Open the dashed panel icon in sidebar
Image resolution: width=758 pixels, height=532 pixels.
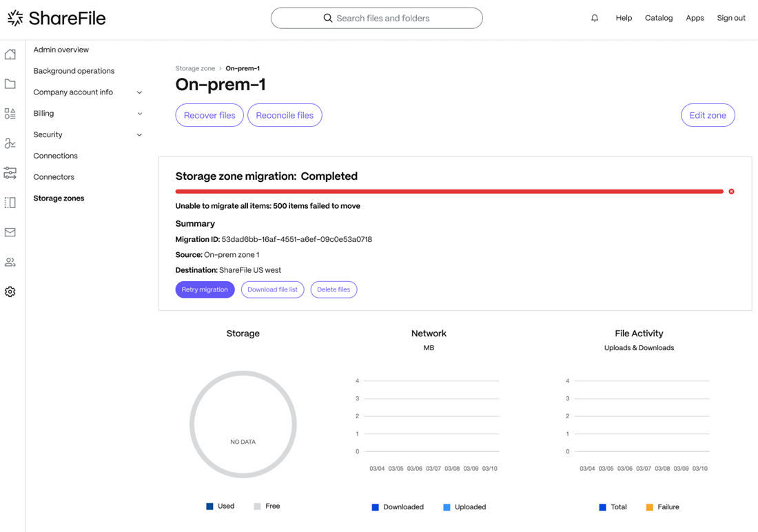[10, 203]
